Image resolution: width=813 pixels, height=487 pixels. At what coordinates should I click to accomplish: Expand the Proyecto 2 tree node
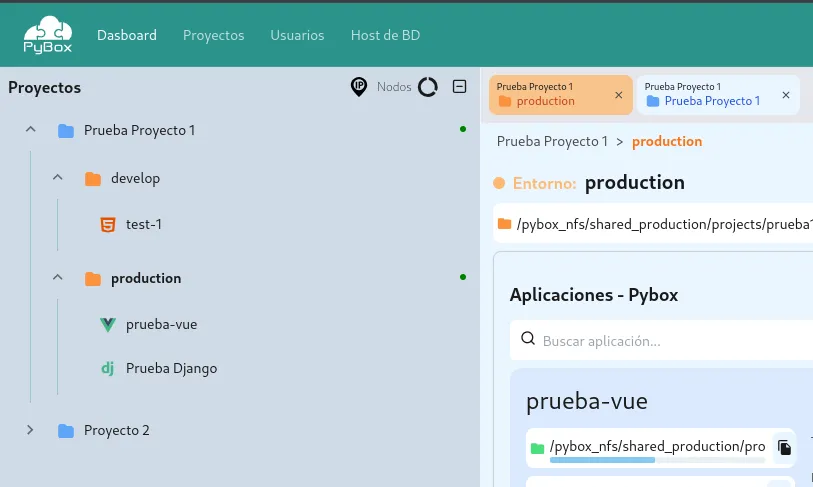pos(30,429)
